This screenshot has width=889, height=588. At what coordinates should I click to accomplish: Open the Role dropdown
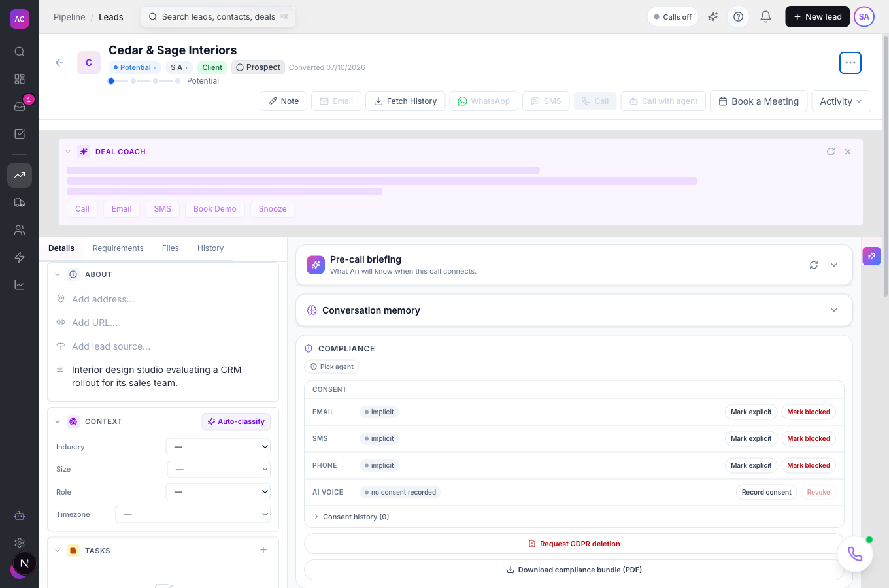pos(218,492)
